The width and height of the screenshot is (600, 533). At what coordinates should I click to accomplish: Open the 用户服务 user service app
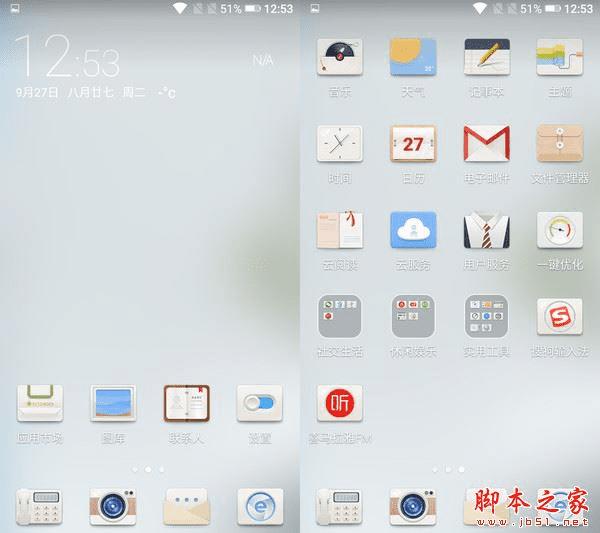click(x=487, y=230)
